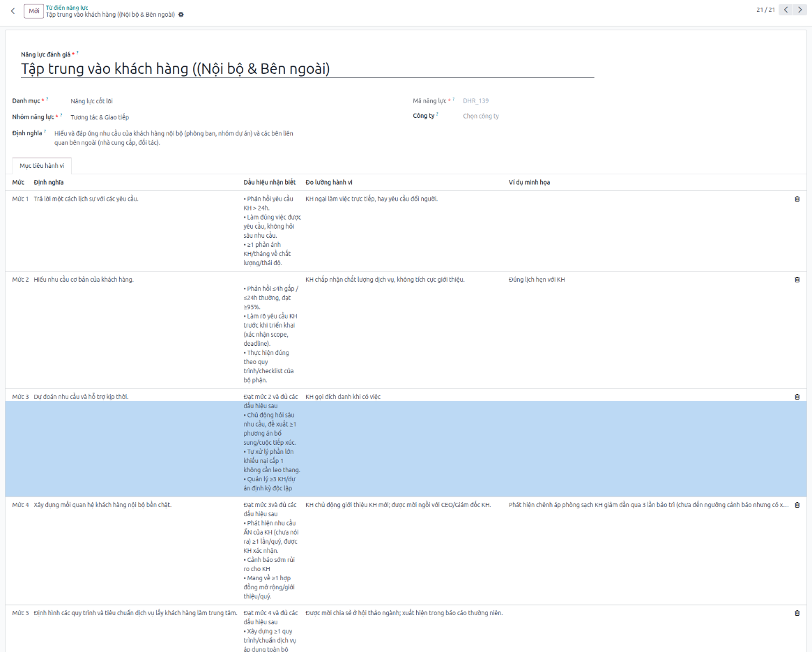Click 'Được mời chia sẻ ở hội thảo ngành' cell
Screen dimensions: 812x652
coord(404,613)
